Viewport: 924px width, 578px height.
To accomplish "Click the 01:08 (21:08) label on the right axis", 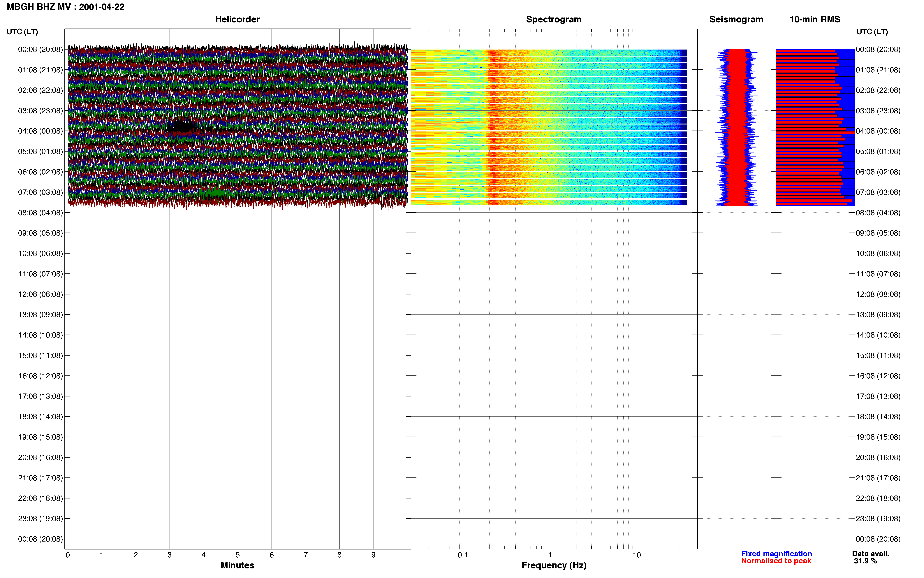I will pyautogui.click(x=878, y=70).
